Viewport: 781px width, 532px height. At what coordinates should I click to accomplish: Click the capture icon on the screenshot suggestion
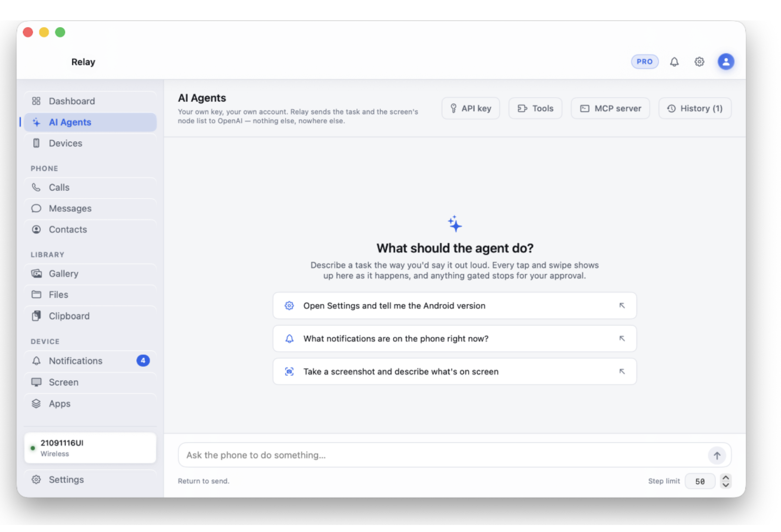(289, 371)
